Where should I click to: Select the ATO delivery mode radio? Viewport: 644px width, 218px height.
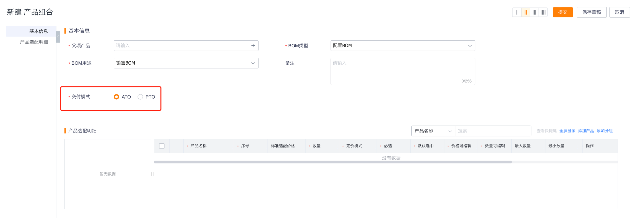tap(116, 97)
